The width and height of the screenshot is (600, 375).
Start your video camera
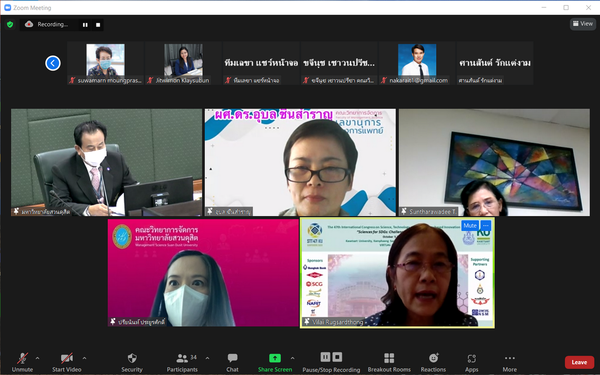point(67,362)
